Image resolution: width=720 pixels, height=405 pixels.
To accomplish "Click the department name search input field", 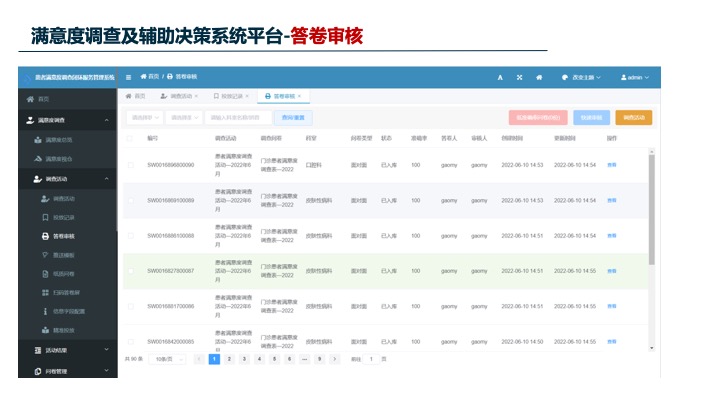I will click(238, 118).
